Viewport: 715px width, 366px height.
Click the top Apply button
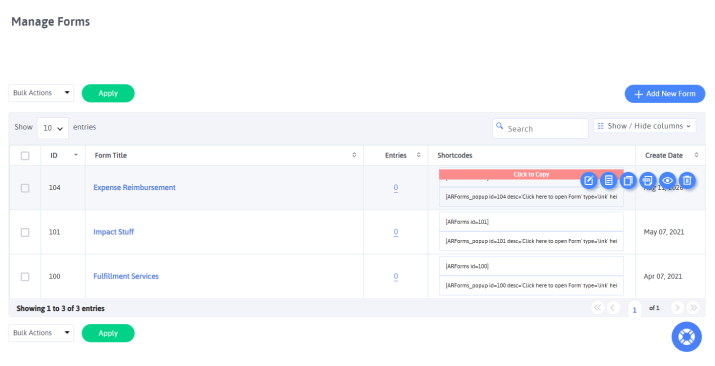[x=108, y=93]
